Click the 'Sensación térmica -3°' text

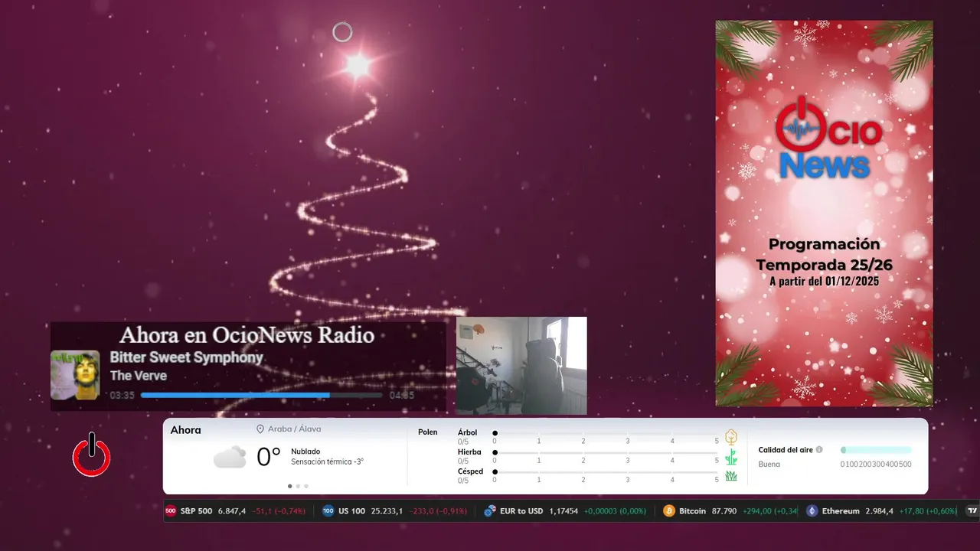[x=327, y=461]
